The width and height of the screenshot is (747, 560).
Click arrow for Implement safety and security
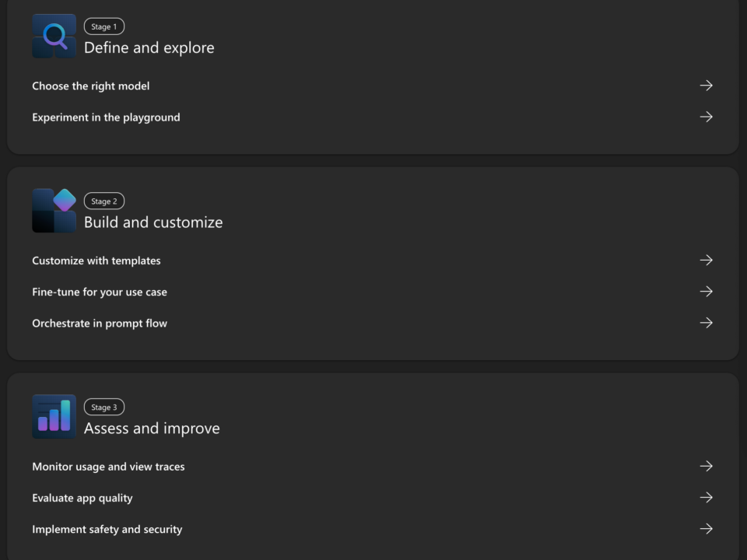706,530
